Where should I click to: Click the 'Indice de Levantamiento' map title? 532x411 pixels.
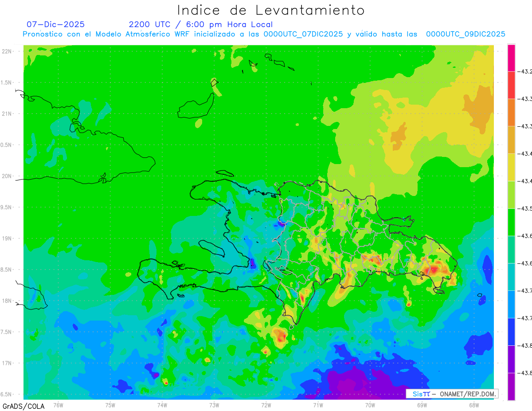point(271,10)
